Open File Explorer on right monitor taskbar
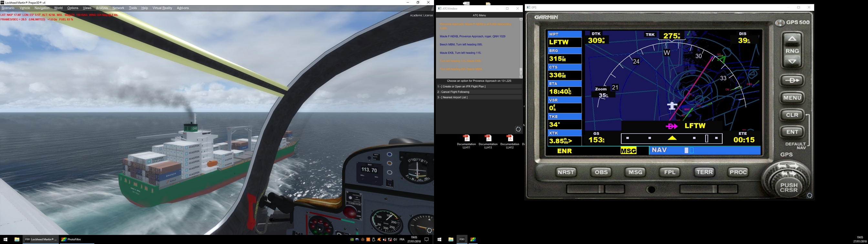Screen dimensions: 868x244 point(450,239)
